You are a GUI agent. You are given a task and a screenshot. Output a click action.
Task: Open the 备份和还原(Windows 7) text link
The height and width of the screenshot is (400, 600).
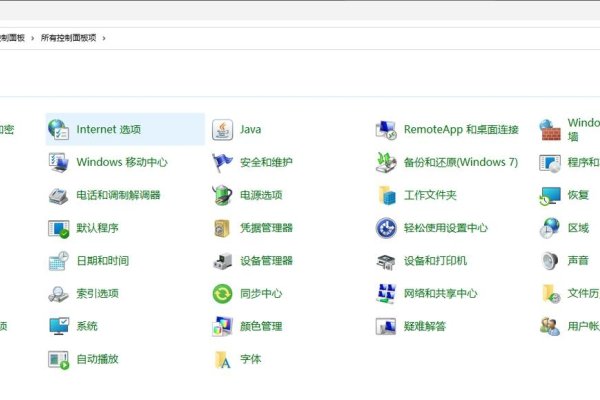coord(461,162)
